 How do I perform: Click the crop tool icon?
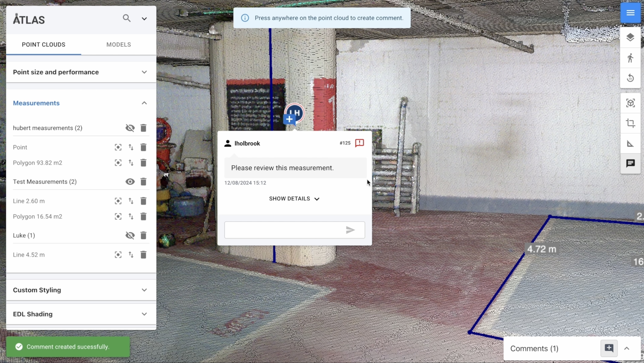pos(630,123)
